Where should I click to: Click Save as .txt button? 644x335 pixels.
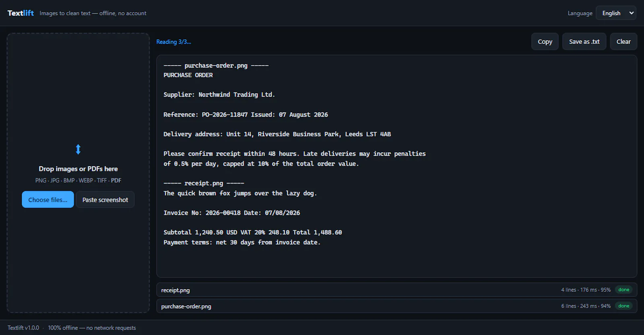click(x=584, y=41)
